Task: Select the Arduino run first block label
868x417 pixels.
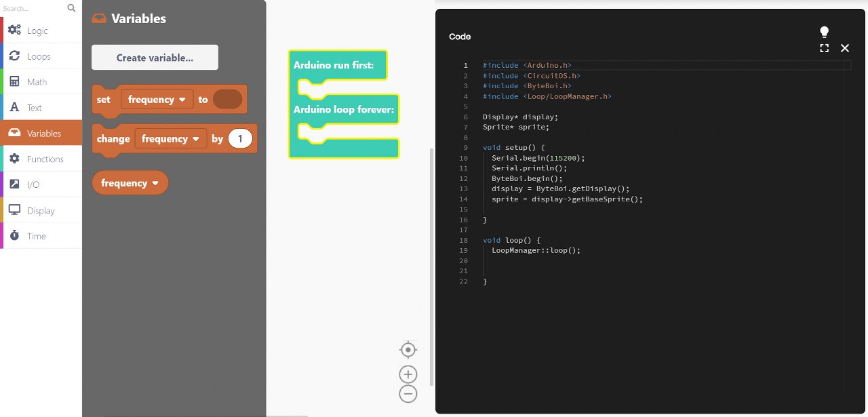Action: 334,66
